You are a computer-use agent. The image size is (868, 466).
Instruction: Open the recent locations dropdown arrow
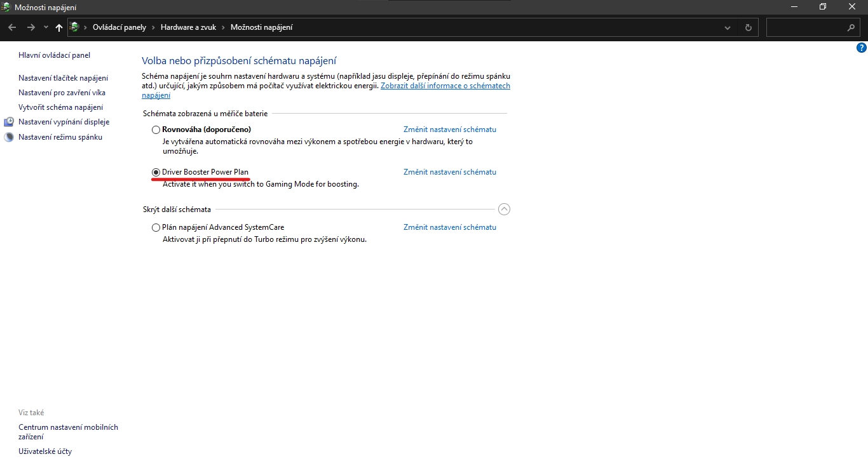pyautogui.click(x=46, y=27)
